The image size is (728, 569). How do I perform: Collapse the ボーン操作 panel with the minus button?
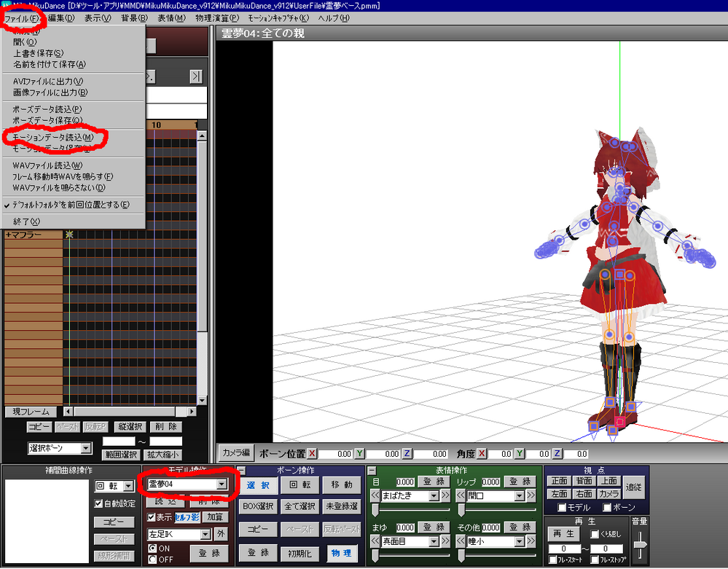point(241,470)
